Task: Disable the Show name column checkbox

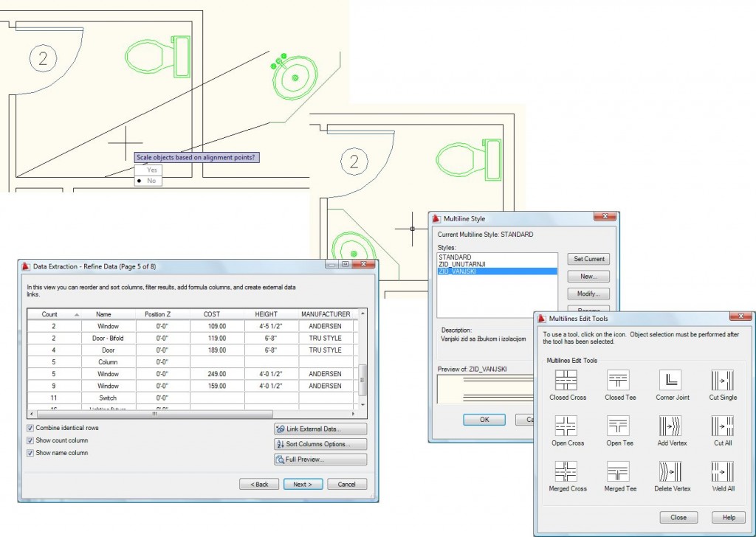Action: click(30, 453)
